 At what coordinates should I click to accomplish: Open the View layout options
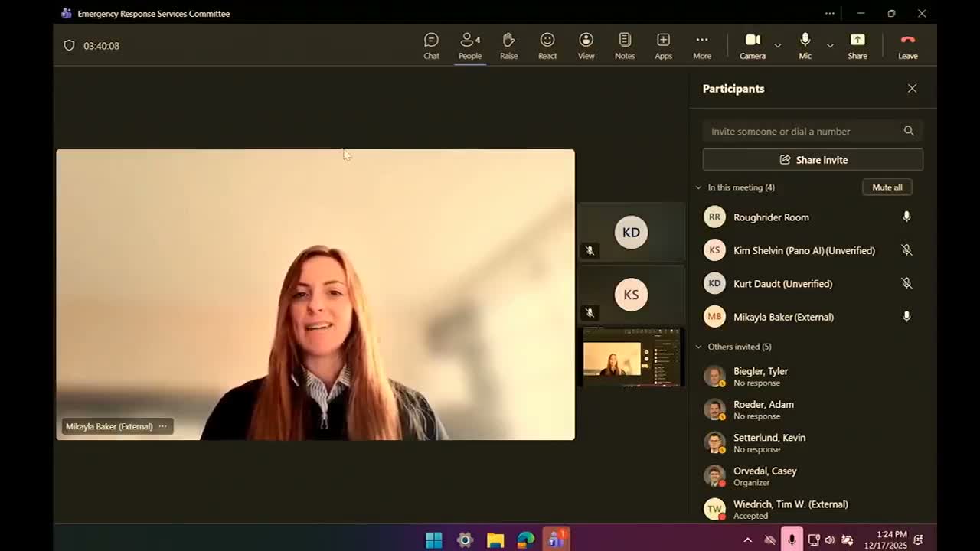pyautogui.click(x=586, y=45)
